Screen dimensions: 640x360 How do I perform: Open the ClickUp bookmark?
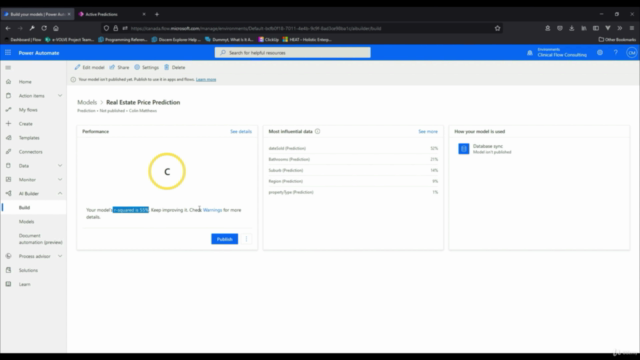tap(269, 40)
